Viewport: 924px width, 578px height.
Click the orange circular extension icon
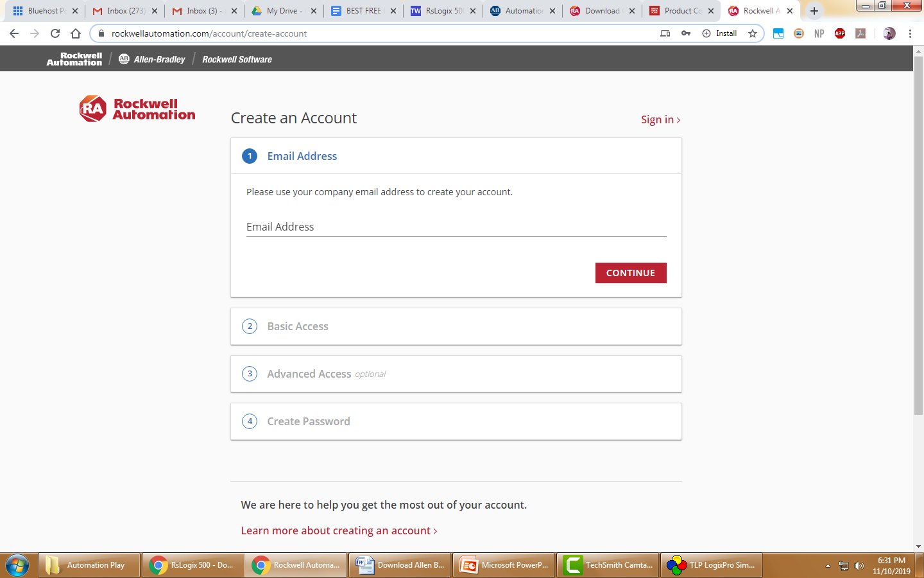[x=799, y=33]
